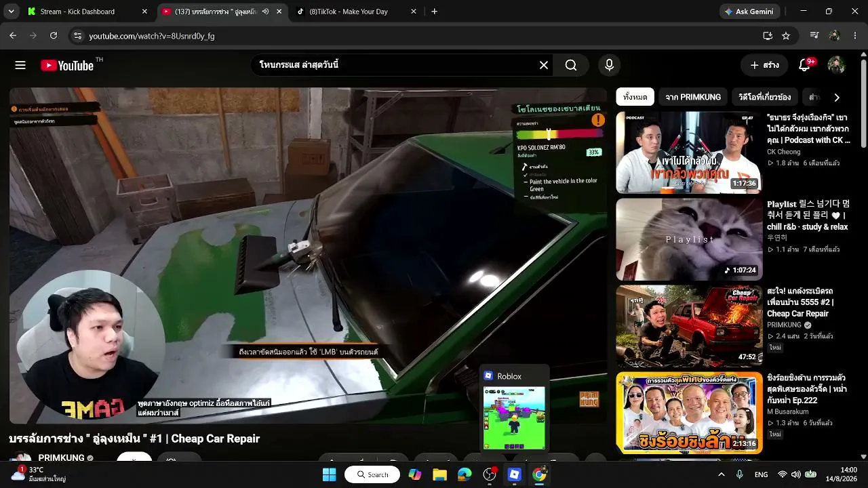Launch Microsoft Edge from the taskbar

[465, 474]
